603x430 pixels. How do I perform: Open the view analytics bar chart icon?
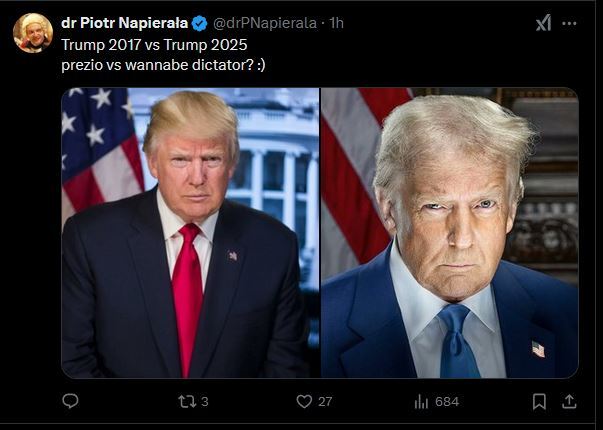click(x=421, y=401)
